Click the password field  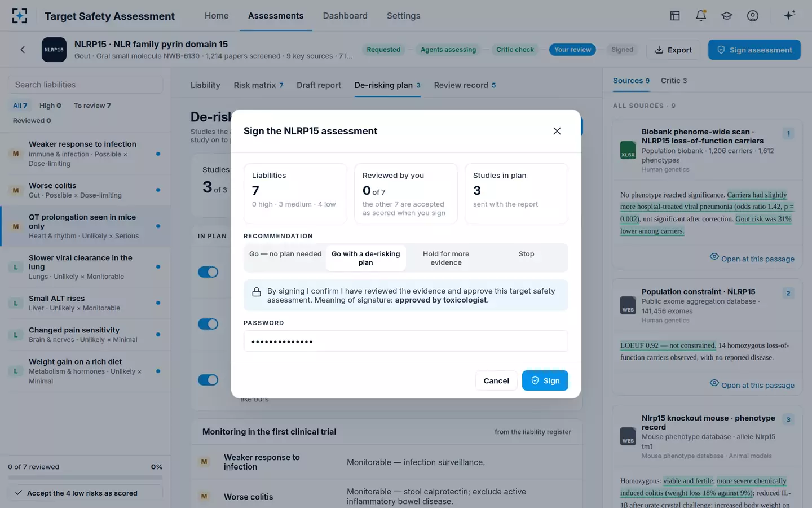405,341
